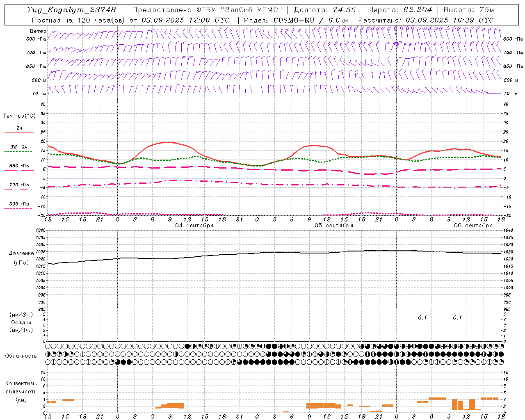Click the Высота: 75м elevation text
The image size is (525, 420).
(x=468, y=10)
